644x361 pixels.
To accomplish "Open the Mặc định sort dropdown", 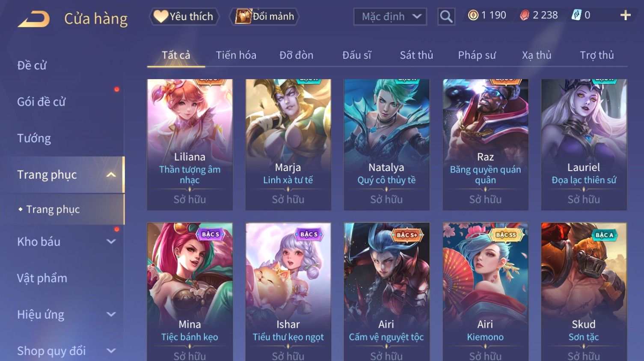I will pyautogui.click(x=390, y=17).
